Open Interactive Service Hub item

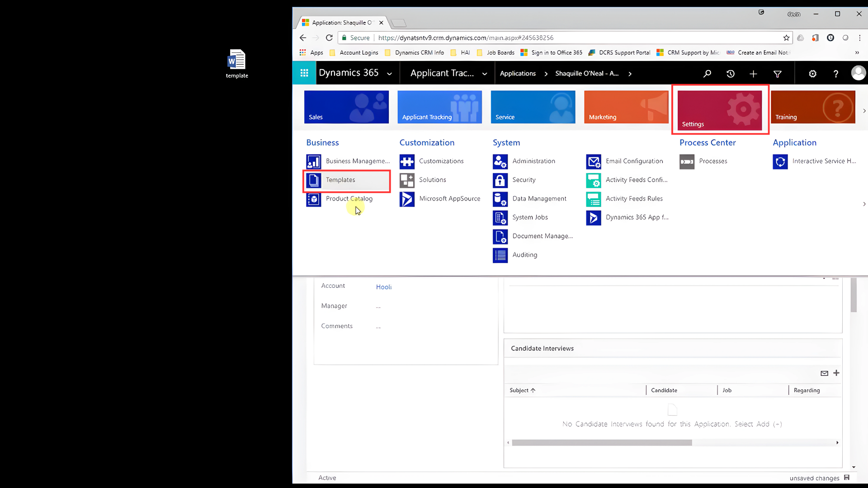click(815, 161)
